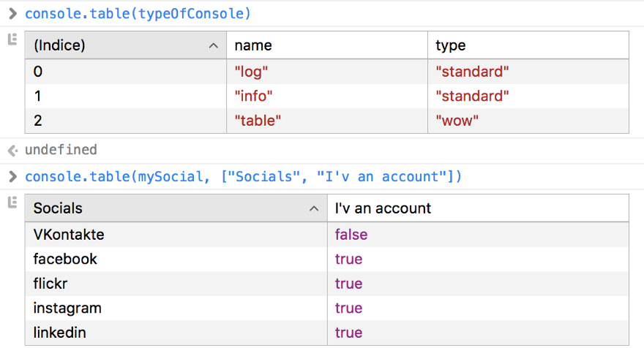This screenshot has width=644, height=348.
Task: Toggle sort arrow in the (Indice) column header
Action: tap(213, 45)
